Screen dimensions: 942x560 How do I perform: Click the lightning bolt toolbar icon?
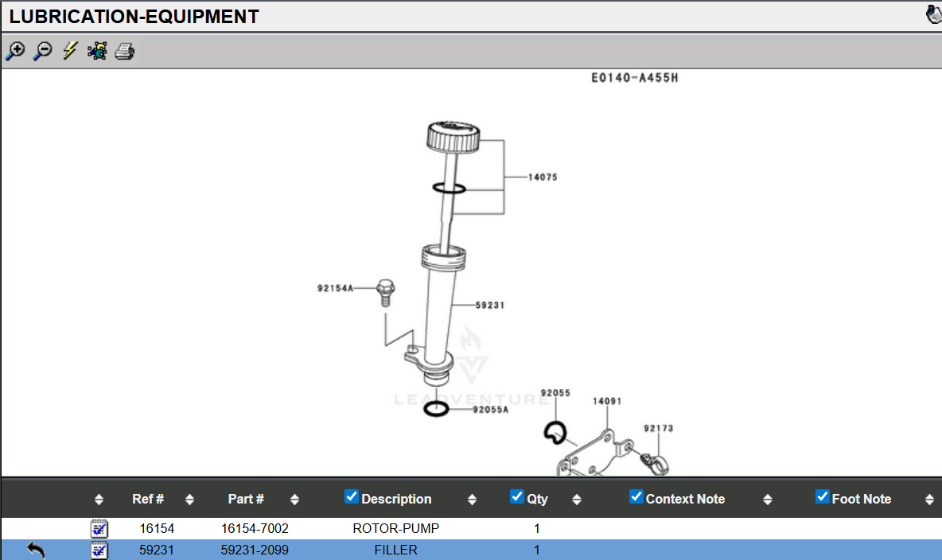click(x=70, y=52)
